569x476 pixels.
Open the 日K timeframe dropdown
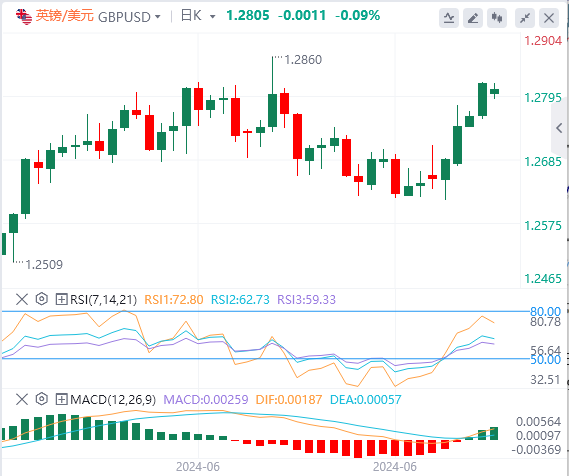click(x=213, y=17)
